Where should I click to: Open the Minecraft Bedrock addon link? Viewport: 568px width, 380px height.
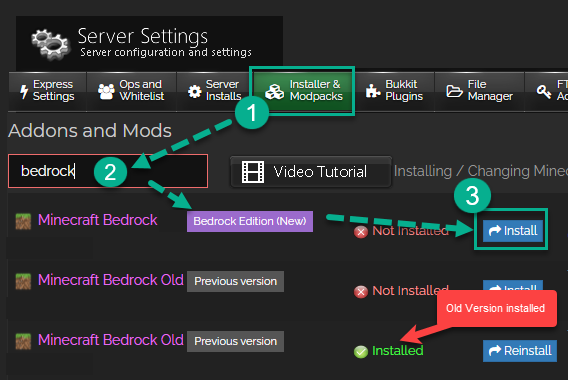click(98, 220)
